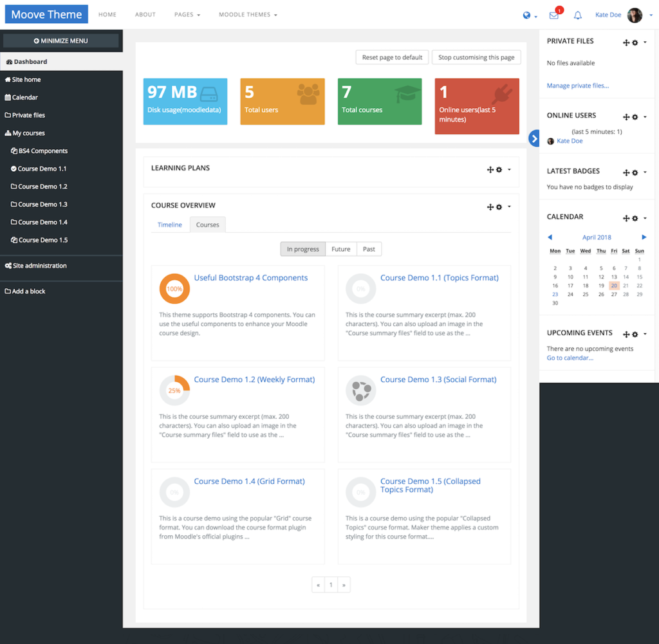Open the Pages navigation dropdown

187,14
